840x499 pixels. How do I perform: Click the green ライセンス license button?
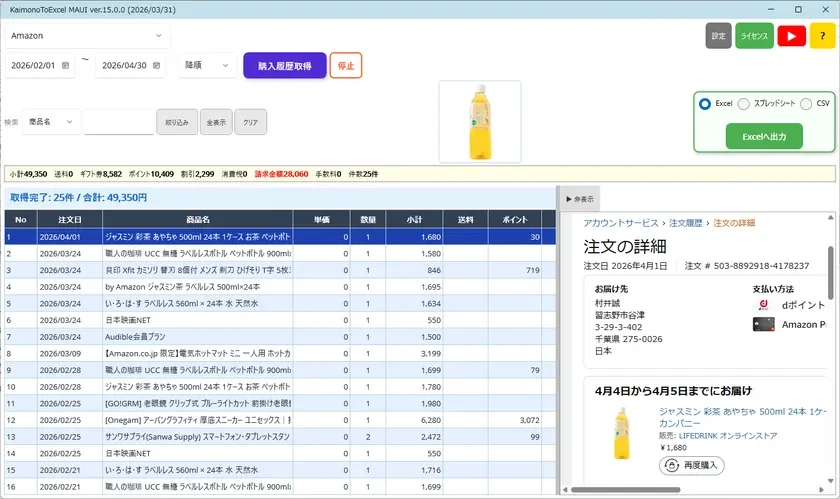point(754,36)
